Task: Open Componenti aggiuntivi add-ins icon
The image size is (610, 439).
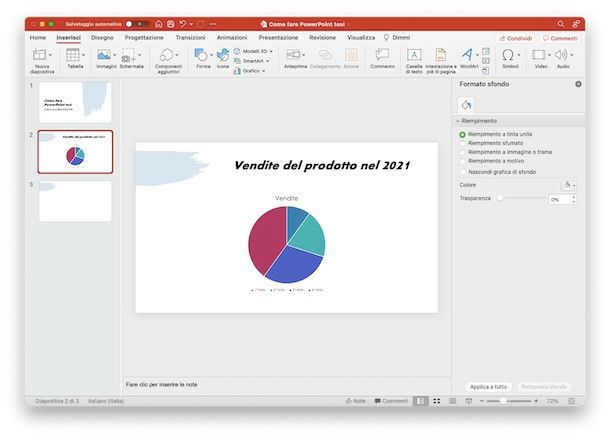Action: (x=167, y=55)
